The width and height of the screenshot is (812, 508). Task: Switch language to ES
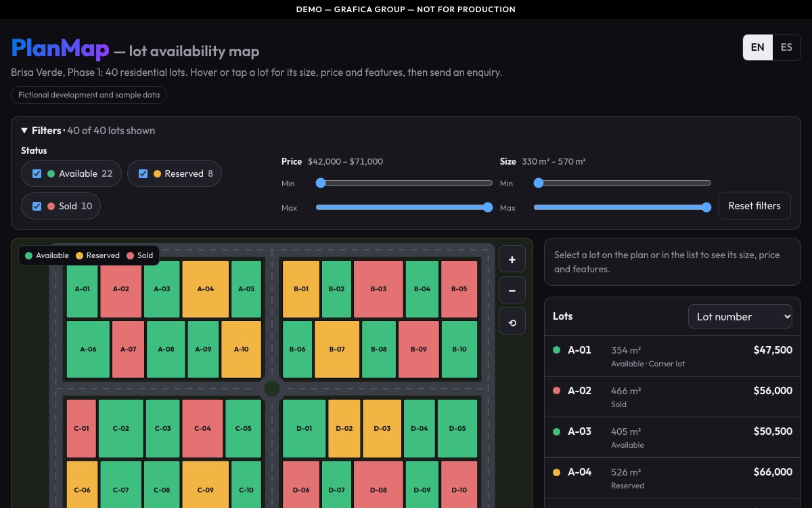point(786,47)
